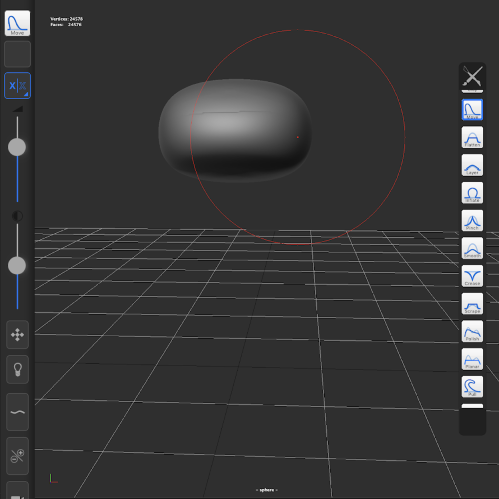This screenshot has width=499, height=499.
Task: Select the Pull wave brush
Action: tap(472, 386)
